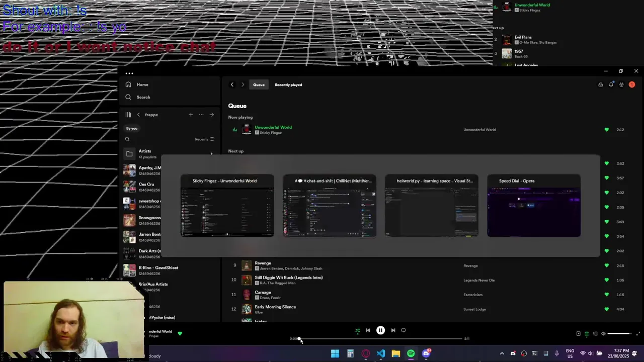The width and height of the screenshot is (644, 362).
Task: Open Visual Studio Code from taskbar
Action: pyautogui.click(x=381, y=353)
